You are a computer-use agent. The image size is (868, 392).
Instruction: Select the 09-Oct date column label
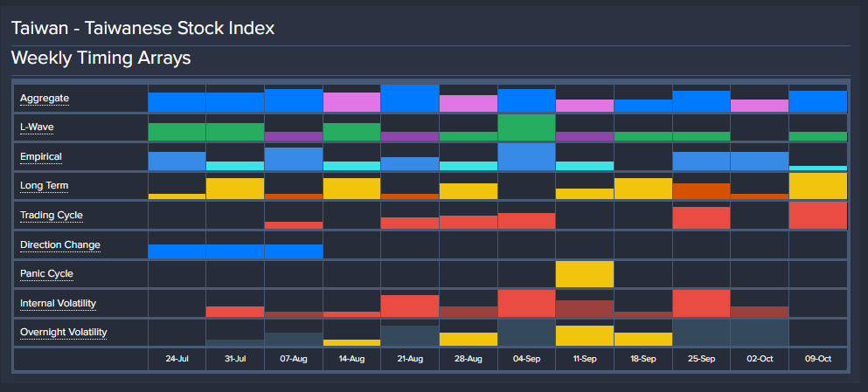(x=818, y=359)
